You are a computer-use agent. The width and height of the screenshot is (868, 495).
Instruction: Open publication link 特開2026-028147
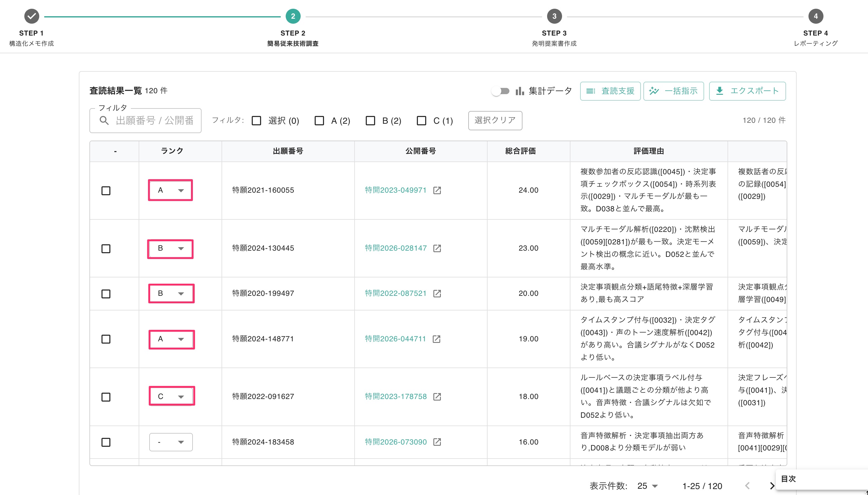(x=395, y=248)
